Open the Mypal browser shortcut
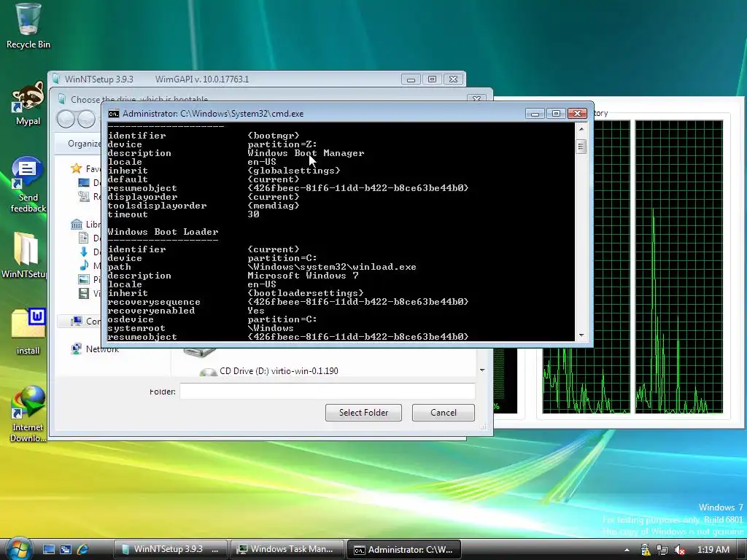 pyautogui.click(x=28, y=104)
